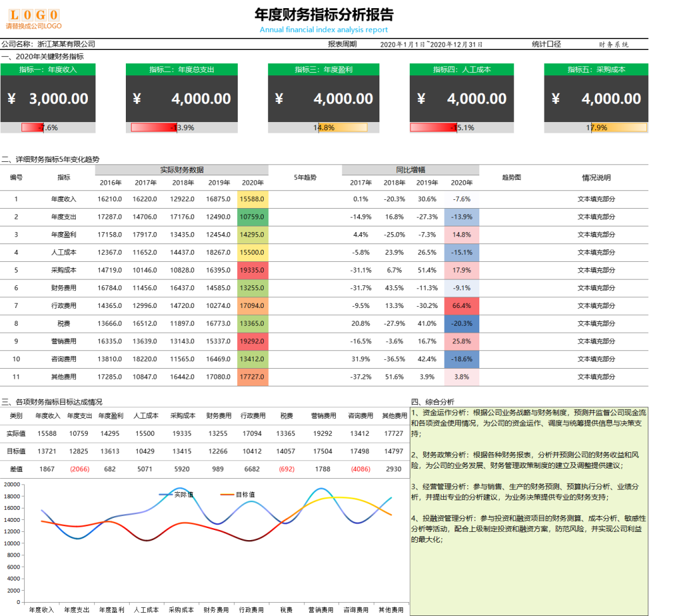The height and width of the screenshot is (616, 683).
Task: Click the 目标值 row label in section three
Action: [16, 452]
